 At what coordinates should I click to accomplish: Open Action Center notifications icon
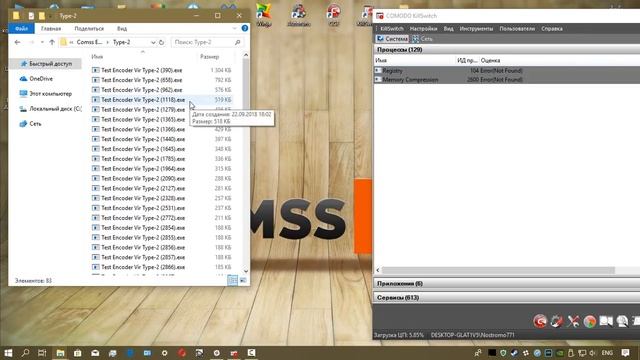click(625, 353)
